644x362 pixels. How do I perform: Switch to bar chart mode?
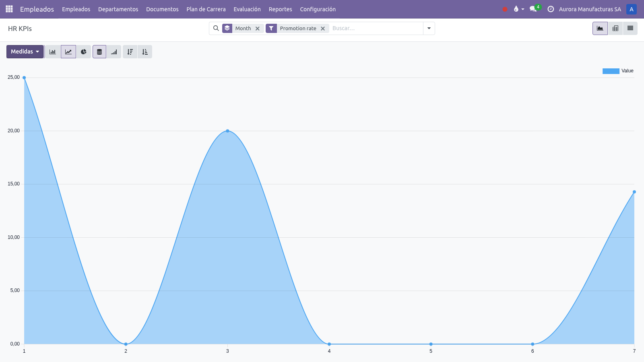click(53, 51)
